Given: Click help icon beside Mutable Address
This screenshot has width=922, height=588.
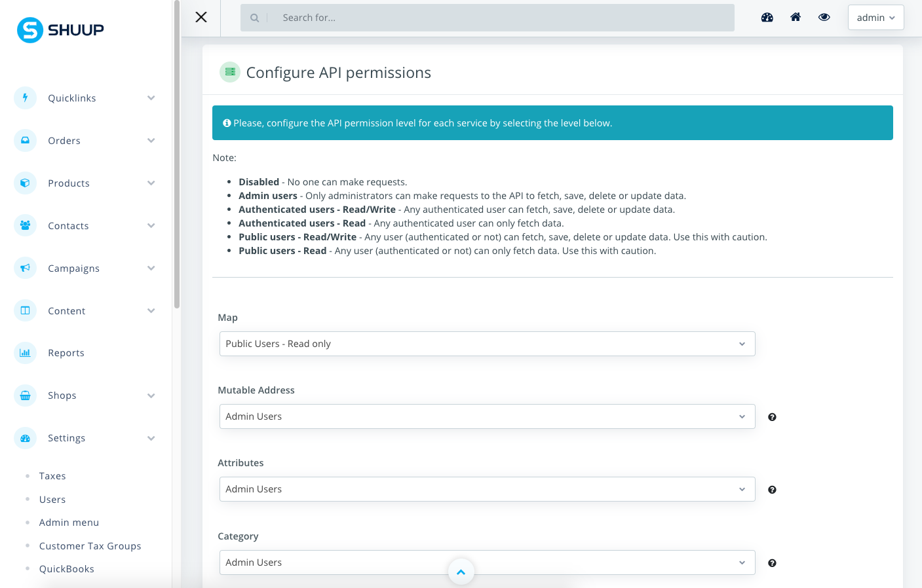Looking at the screenshot, I should (x=772, y=417).
